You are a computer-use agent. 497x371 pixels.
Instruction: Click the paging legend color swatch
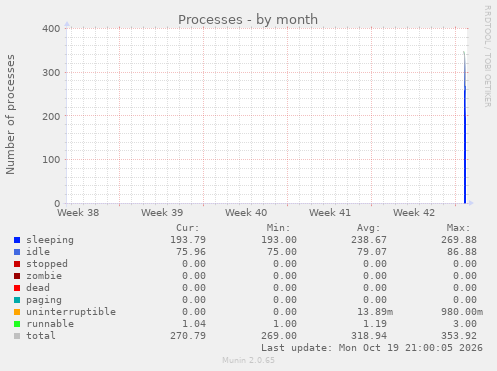pos(17,300)
